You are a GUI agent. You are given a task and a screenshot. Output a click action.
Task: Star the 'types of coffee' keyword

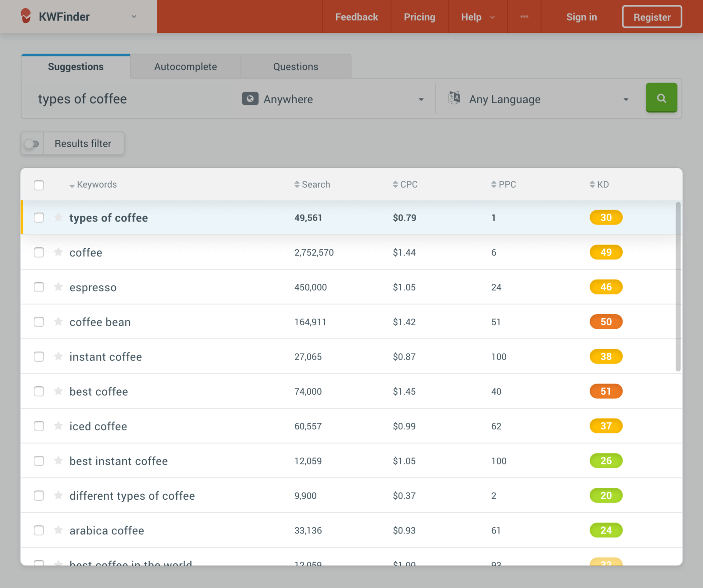(58, 218)
